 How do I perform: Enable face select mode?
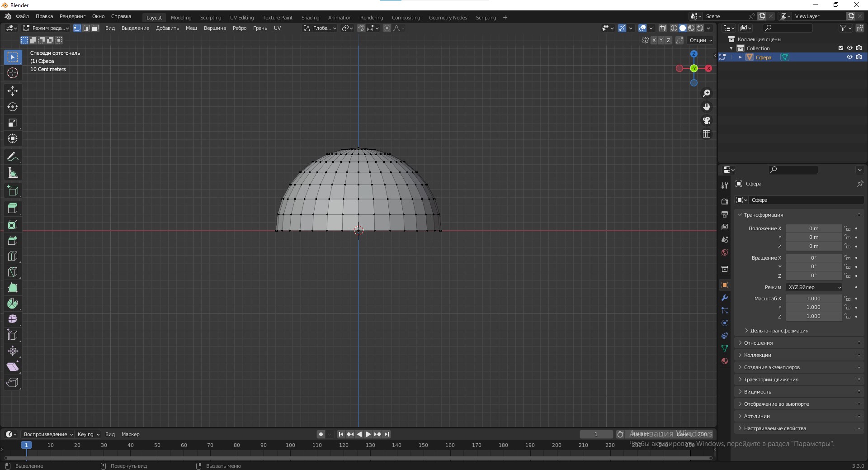click(95, 28)
